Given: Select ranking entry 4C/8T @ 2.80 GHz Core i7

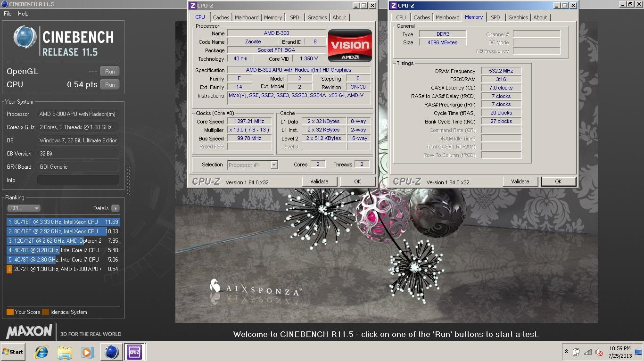Looking at the screenshot, I should [63, 259].
